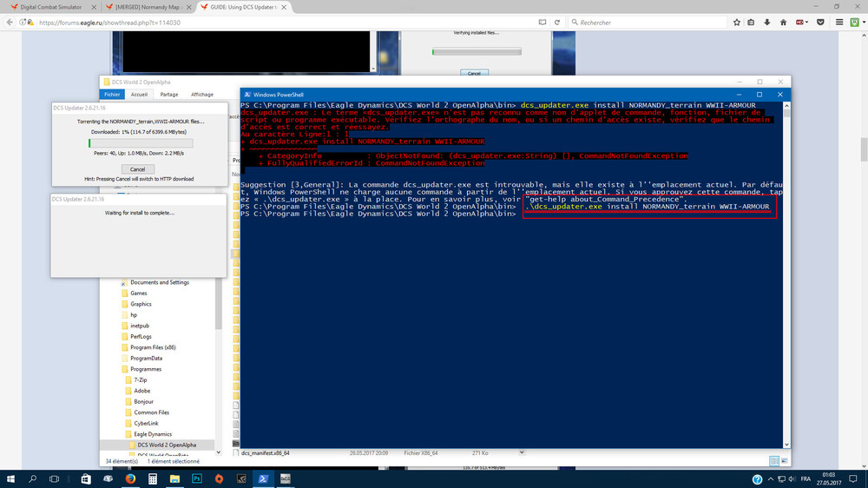Viewport: 868px width, 488px height.
Task: Switch to the Digital Combat Simulator tab
Action: coord(49,7)
